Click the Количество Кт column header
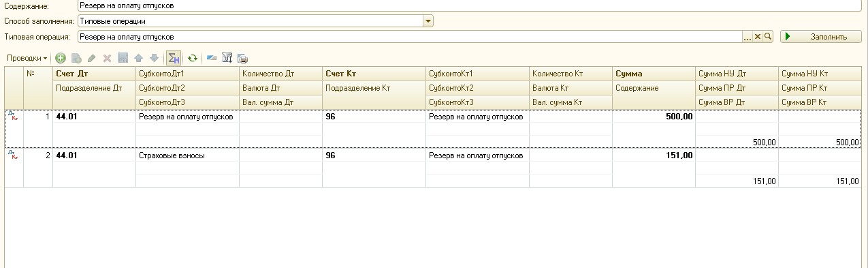This screenshot has height=268, width=868. (570, 73)
